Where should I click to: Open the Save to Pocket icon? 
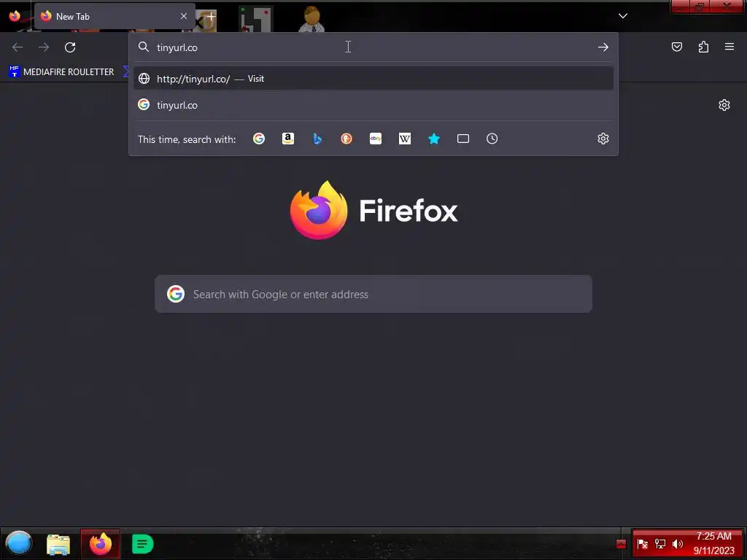point(676,47)
